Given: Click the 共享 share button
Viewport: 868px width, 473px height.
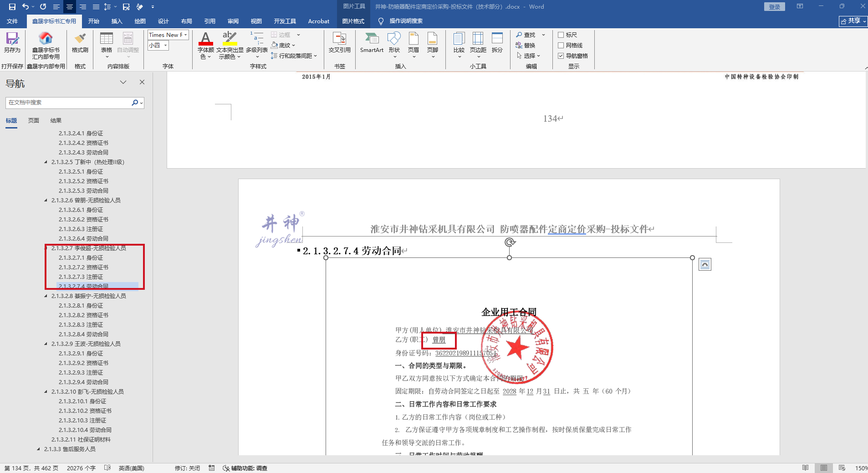Looking at the screenshot, I should point(853,21).
